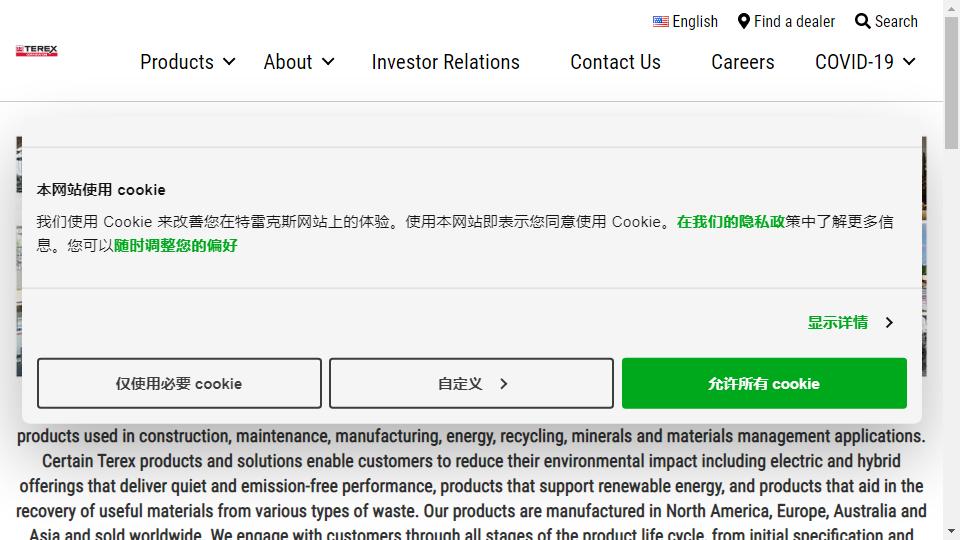The height and width of the screenshot is (540, 960).
Task: Click the scrollbar down arrow
Action: pyautogui.click(x=951, y=531)
